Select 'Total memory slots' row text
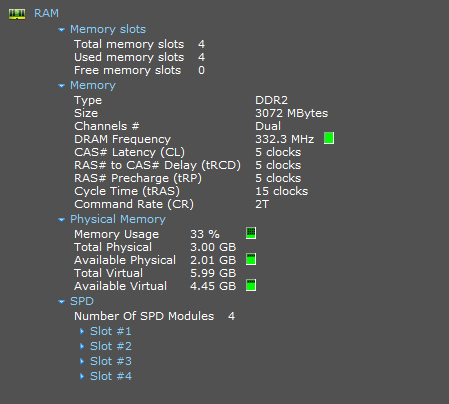449x404 pixels. pos(129,44)
